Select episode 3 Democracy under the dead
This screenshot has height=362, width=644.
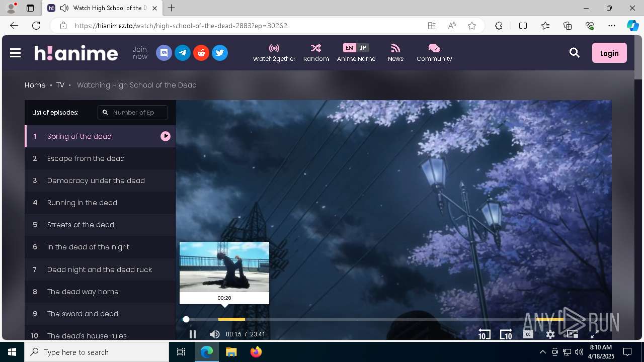tap(100, 180)
